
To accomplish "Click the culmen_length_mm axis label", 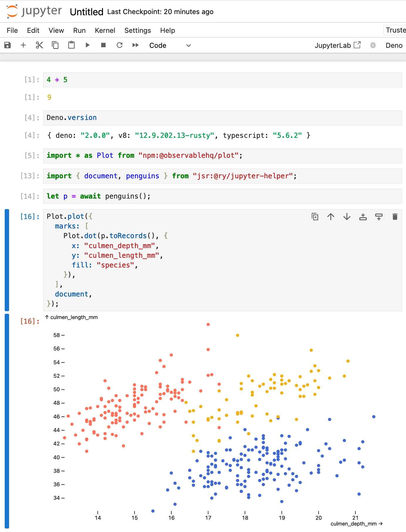I will tap(71, 317).
